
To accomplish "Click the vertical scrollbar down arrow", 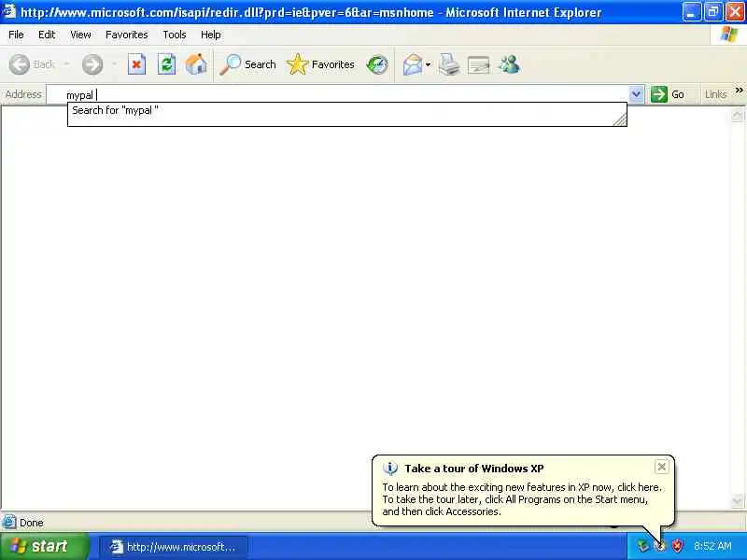I will [x=737, y=500].
